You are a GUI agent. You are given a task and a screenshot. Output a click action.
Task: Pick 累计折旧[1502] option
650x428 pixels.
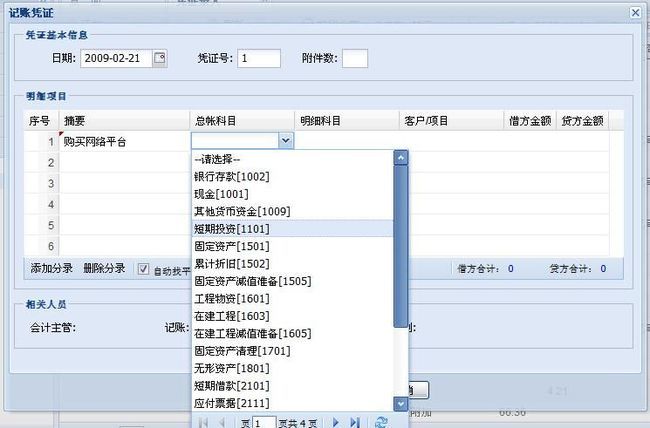tap(292, 264)
